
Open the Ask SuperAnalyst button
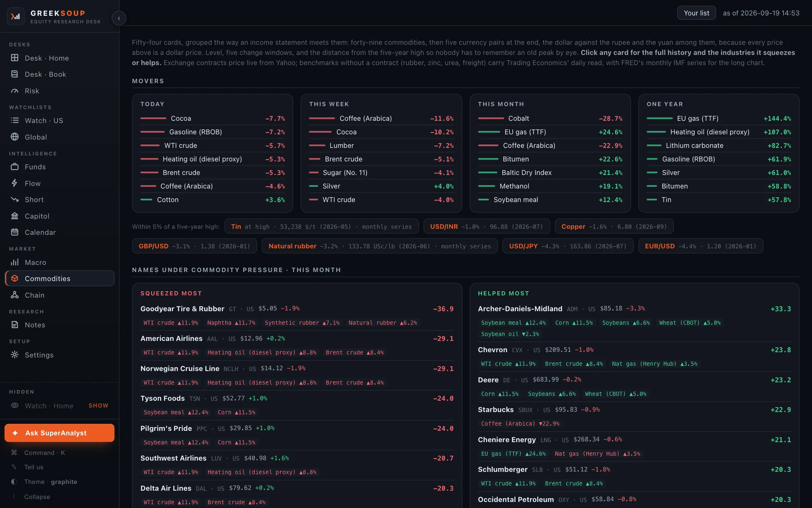pyautogui.click(x=59, y=433)
